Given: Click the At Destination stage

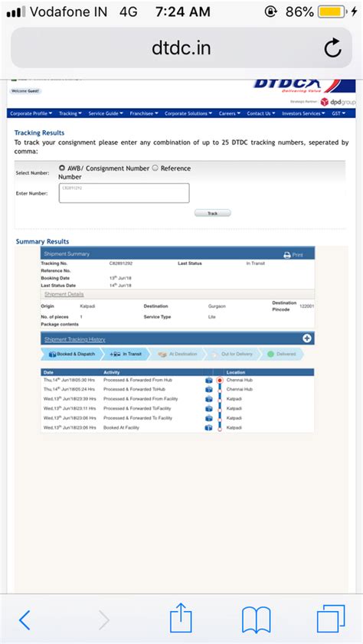Looking at the screenshot, I should pos(178,354).
